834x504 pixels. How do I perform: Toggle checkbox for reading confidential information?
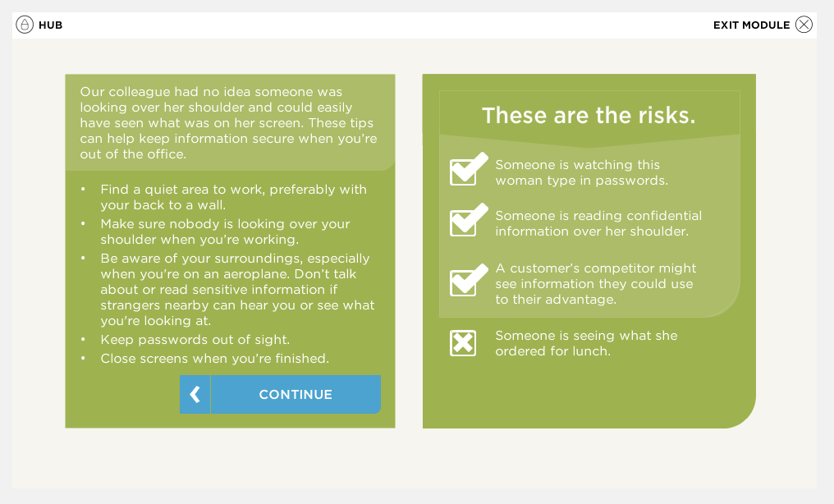coord(465,222)
